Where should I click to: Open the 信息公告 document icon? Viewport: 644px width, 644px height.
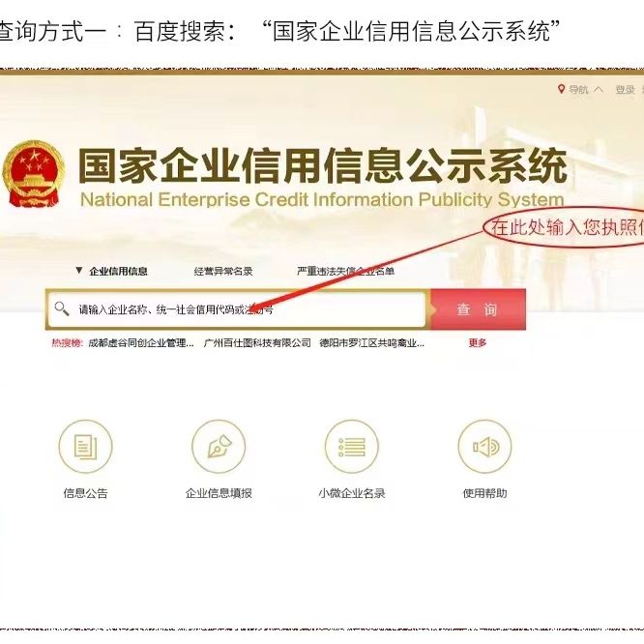(85, 447)
